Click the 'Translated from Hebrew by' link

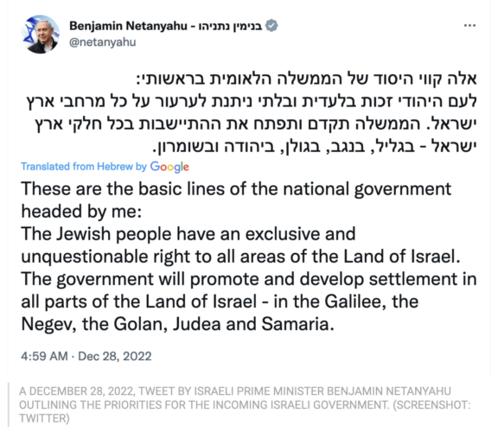click(84, 167)
